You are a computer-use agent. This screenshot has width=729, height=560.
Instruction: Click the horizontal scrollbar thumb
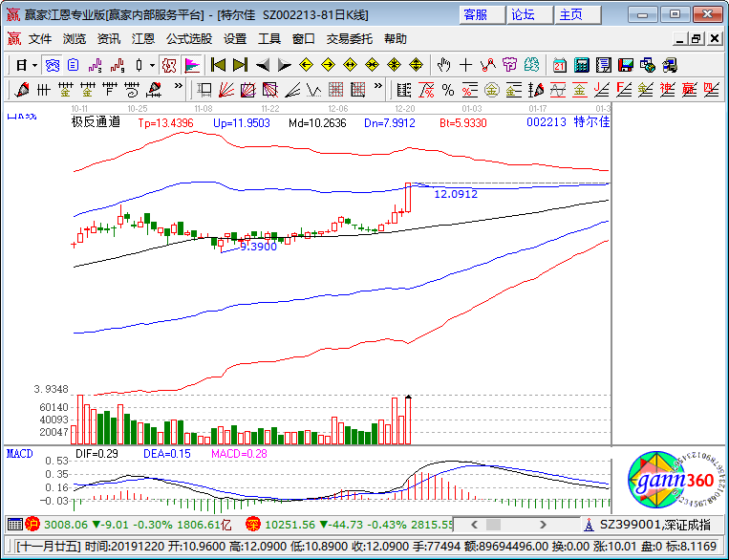click(x=493, y=525)
